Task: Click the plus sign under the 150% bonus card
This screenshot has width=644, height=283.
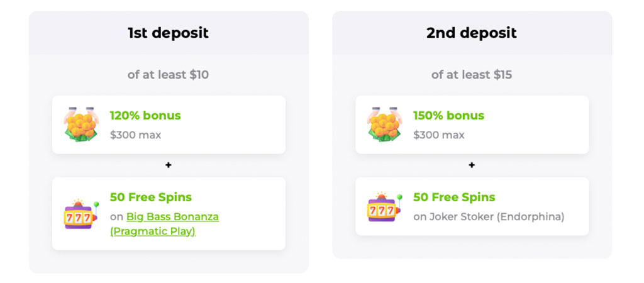Action: click(x=472, y=165)
